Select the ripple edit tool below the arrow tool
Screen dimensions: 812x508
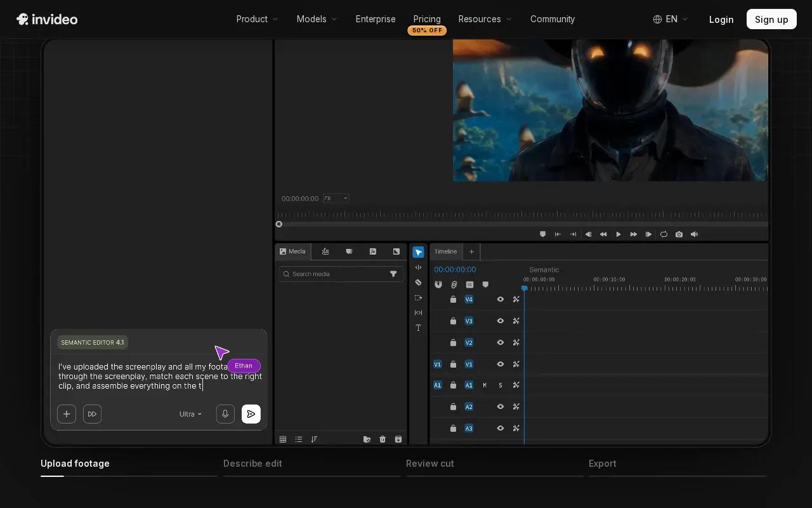[x=418, y=267]
